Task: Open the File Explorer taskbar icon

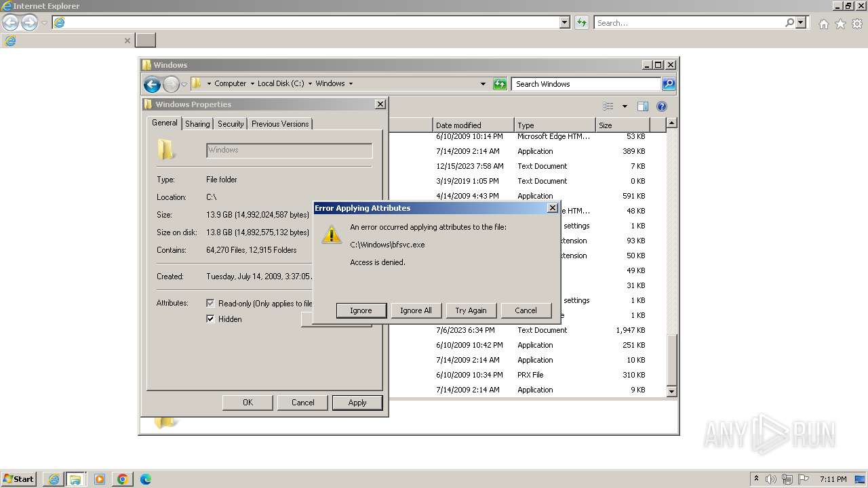Action: click(x=75, y=479)
